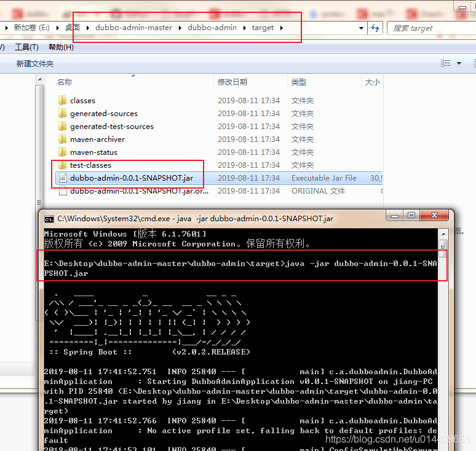Click the maven-archiver folder icon
The image size is (476, 451).
pos(62,139)
